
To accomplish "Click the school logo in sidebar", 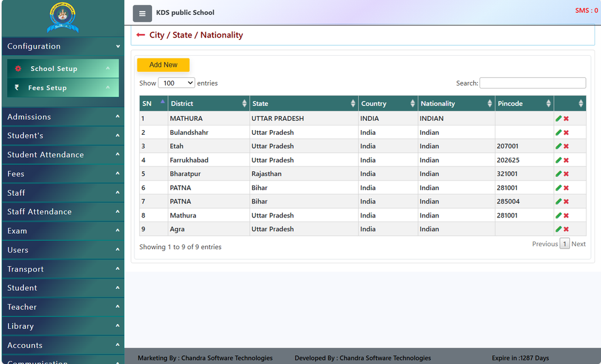I will [x=63, y=18].
